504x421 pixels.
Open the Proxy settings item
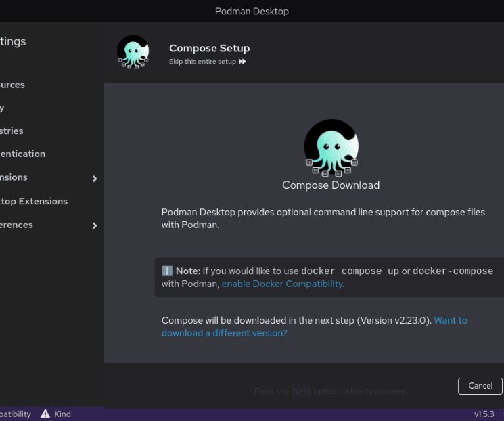pyautogui.click(x=2, y=108)
